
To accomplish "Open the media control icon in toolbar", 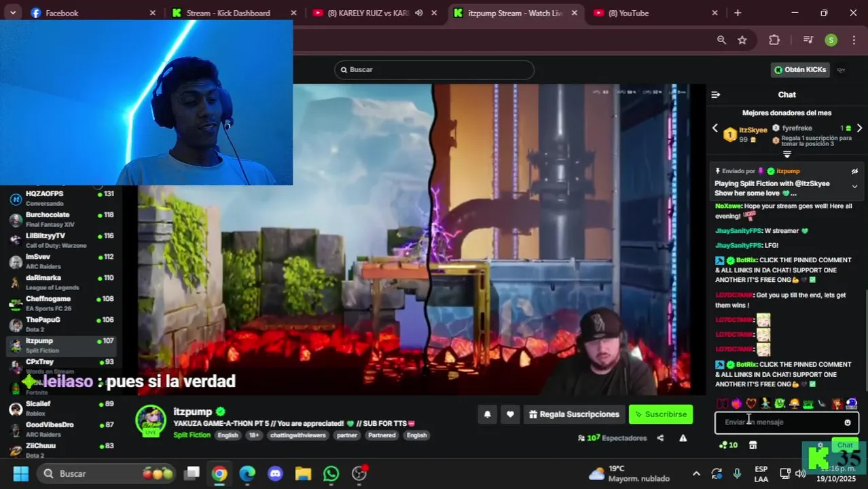I will pyautogui.click(x=808, y=40).
